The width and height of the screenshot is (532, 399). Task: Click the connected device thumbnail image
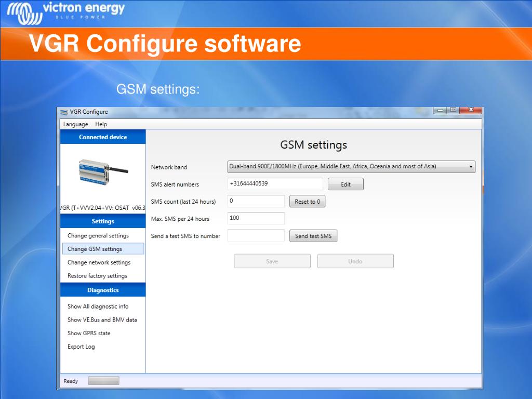point(103,172)
